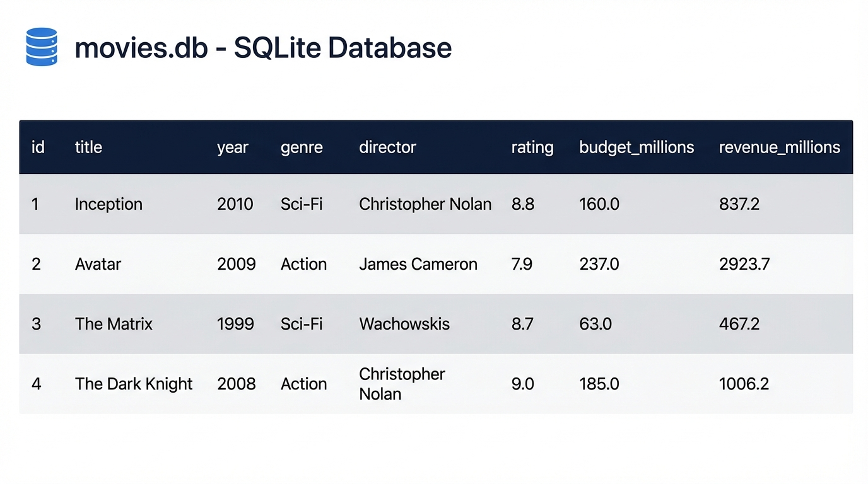Select the James Cameron director cell
Viewport: 868px width, 484px height.
[418, 264]
